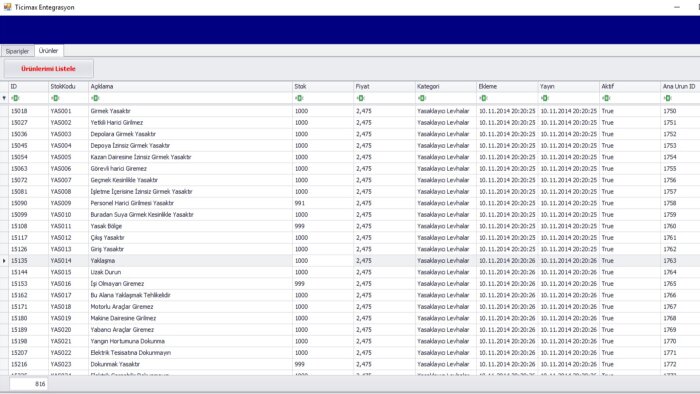Image resolution: width=700 pixels, height=394 pixels.
Task: Click Ekleme date cell in YAS016 row
Action: point(507,284)
